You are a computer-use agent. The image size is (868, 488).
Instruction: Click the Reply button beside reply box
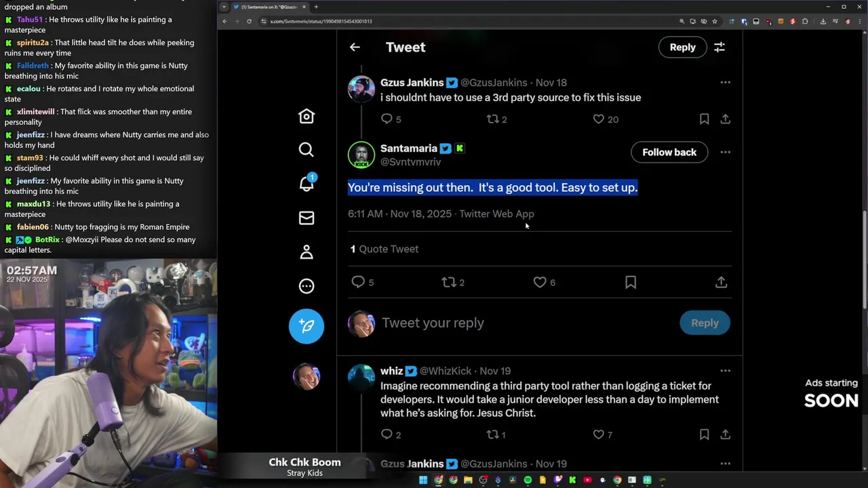coord(705,323)
